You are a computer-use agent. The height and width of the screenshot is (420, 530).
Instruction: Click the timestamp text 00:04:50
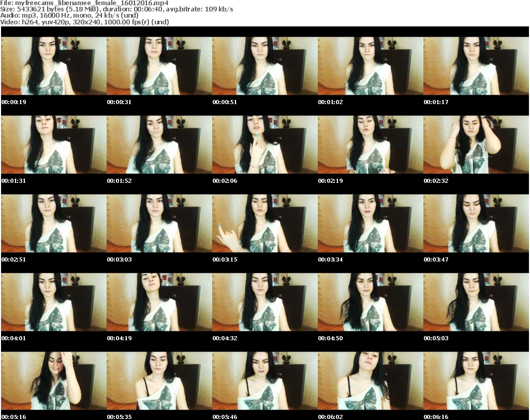[x=330, y=339]
